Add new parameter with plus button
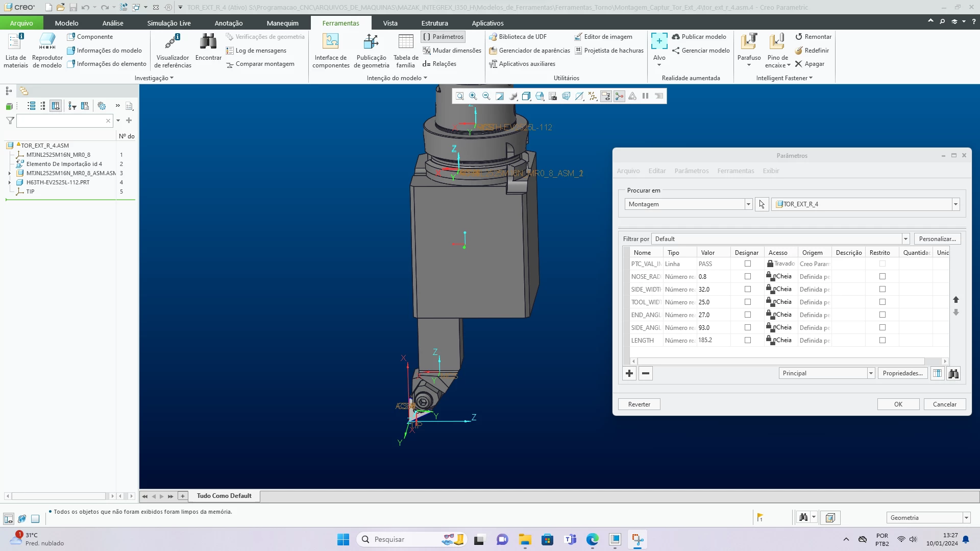This screenshot has height=551, width=980. point(629,373)
